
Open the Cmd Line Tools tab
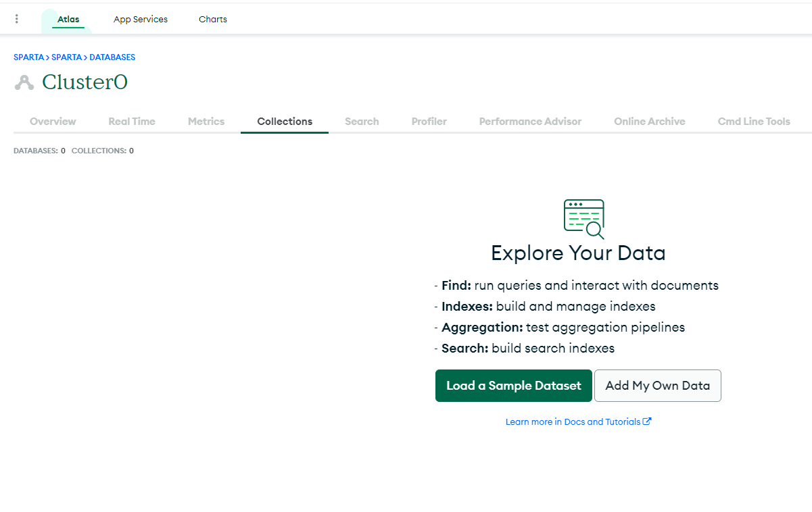point(754,122)
